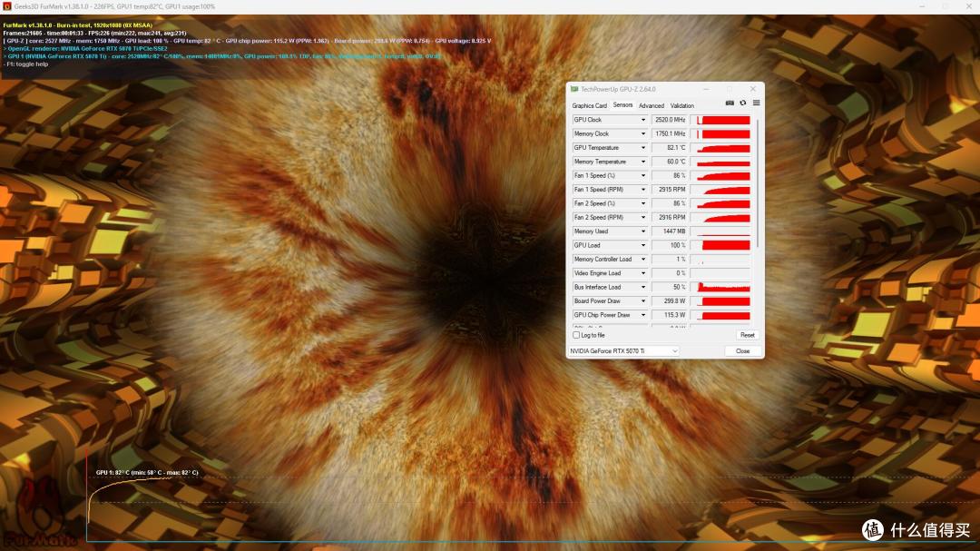Enable the Log to file checkbox

click(576, 335)
